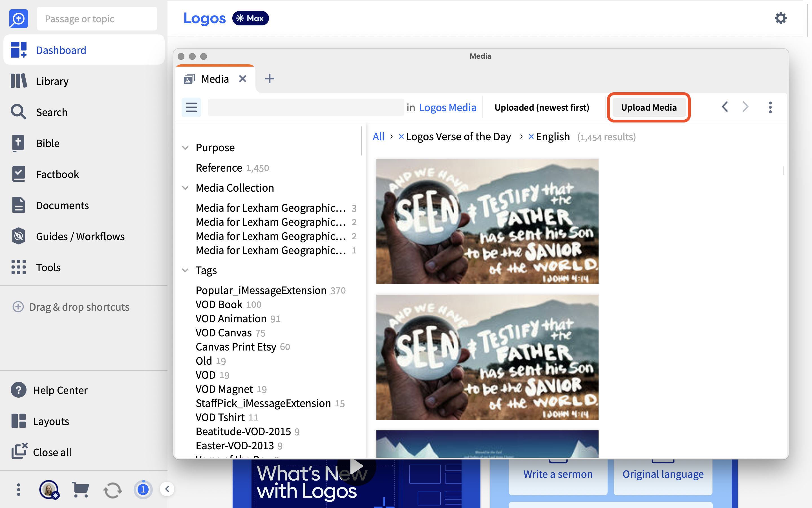Collapse the sidebar with the arrow button
The image size is (812, 508).
click(x=167, y=489)
